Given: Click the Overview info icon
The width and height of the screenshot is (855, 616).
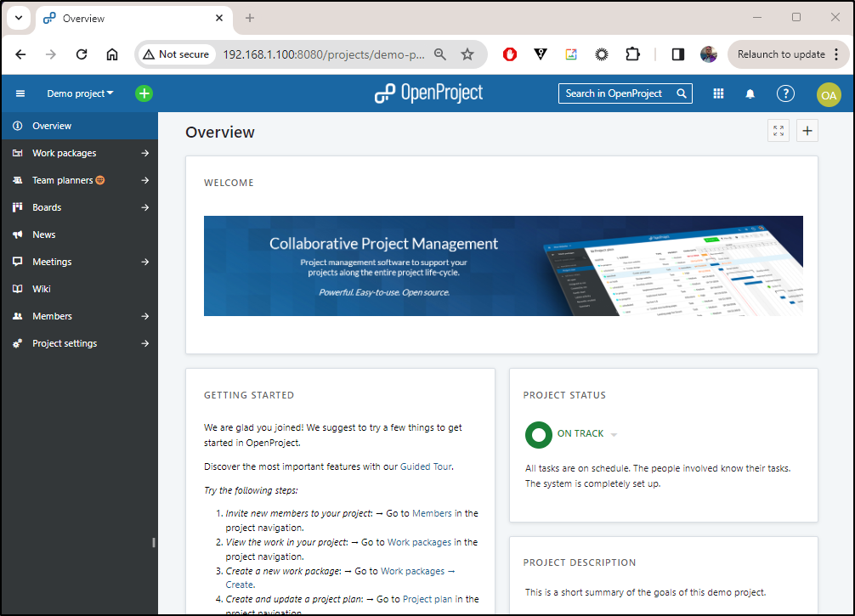Looking at the screenshot, I should coord(18,126).
